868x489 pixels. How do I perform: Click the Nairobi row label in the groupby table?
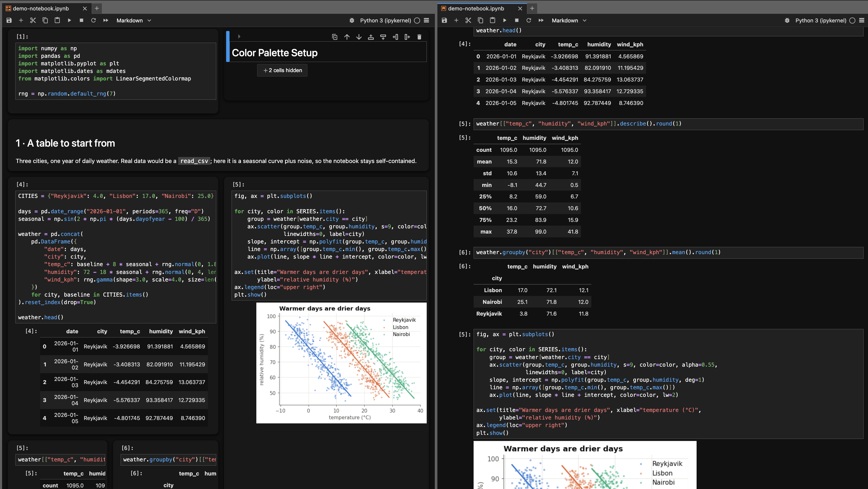click(492, 302)
